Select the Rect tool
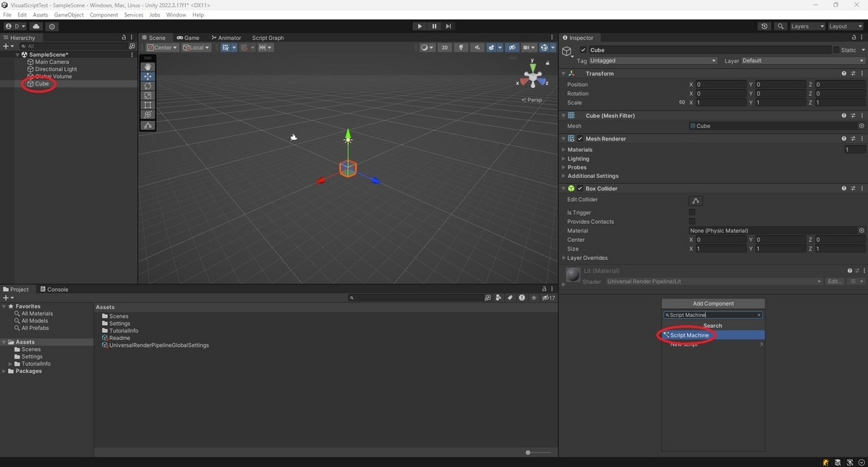868x467 pixels. point(148,105)
